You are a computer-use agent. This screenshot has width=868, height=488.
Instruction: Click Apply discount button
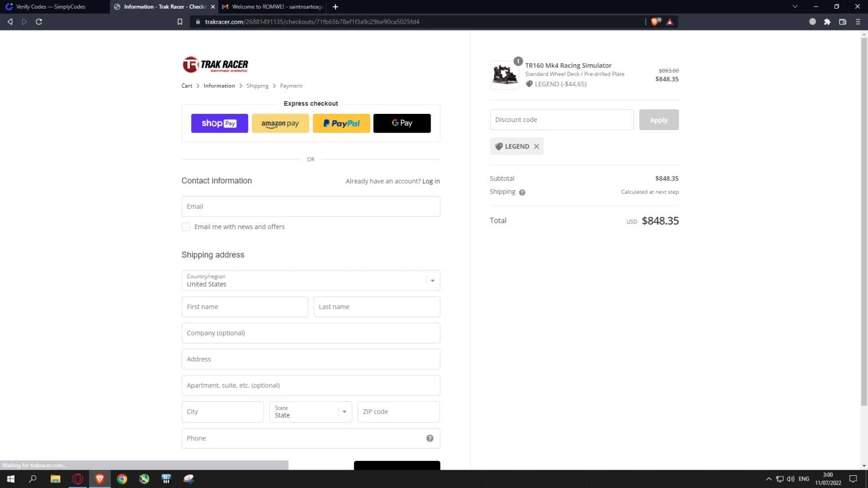659,120
